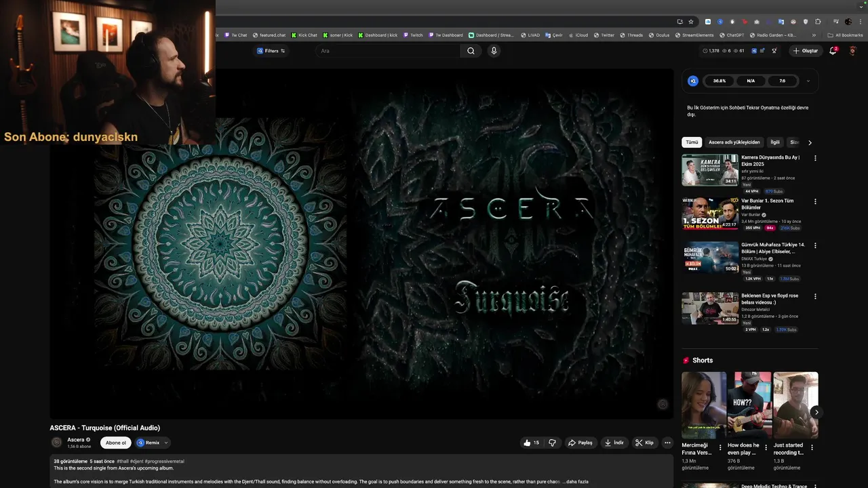
Task: Click the Paylaş share button
Action: pyautogui.click(x=580, y=443)
